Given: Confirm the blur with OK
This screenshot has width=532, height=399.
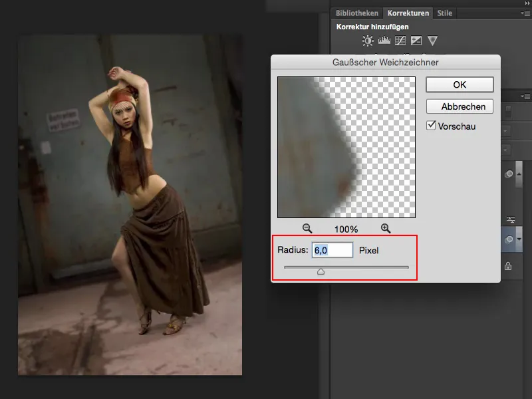Looking at the screenshot, I should coord(460,84).
